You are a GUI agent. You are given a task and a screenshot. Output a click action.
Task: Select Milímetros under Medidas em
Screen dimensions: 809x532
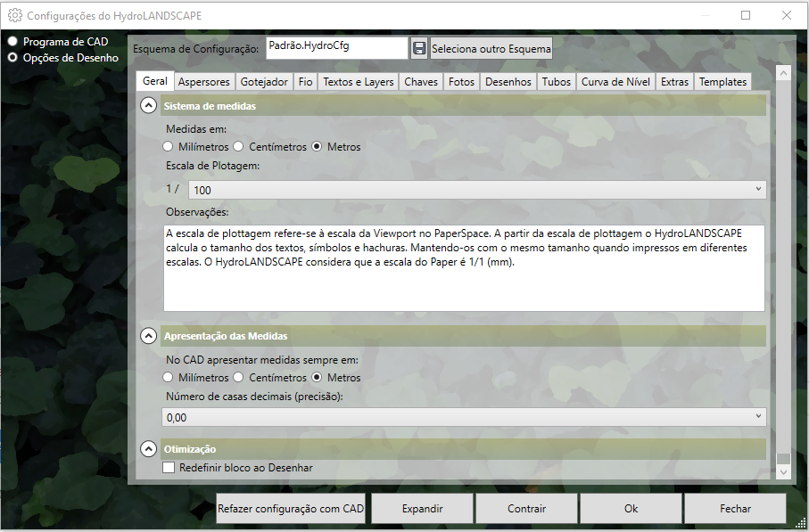pyautogui.click(x=168, y=147)
